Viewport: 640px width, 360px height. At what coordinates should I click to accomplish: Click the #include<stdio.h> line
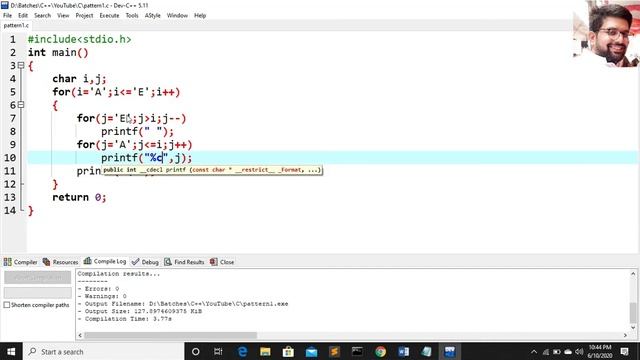(80, 40)
